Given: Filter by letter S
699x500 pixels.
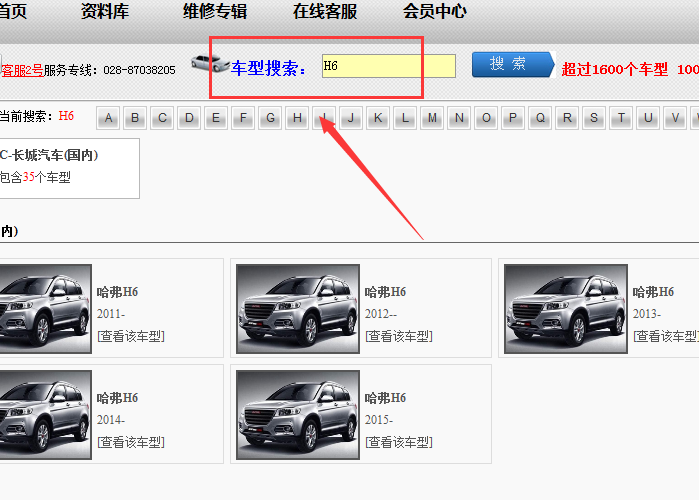Looking at the screenshot, I should [x=594, y=118].
